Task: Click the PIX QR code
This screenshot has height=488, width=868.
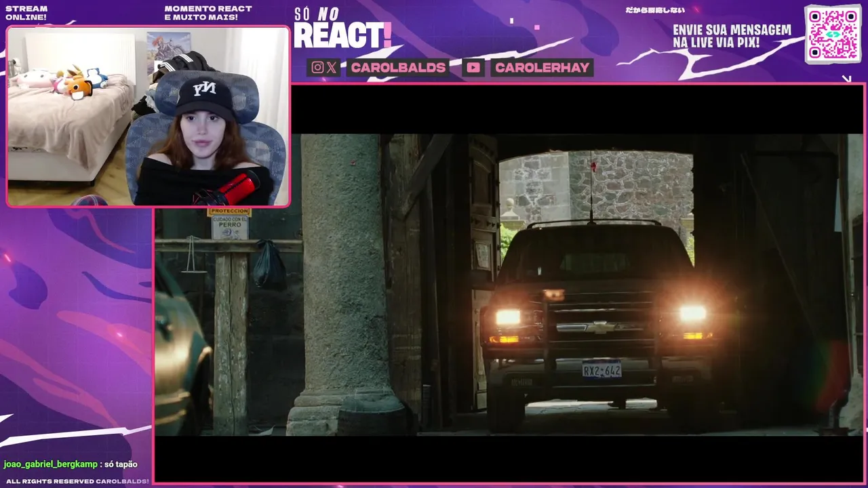Action: 833,34
